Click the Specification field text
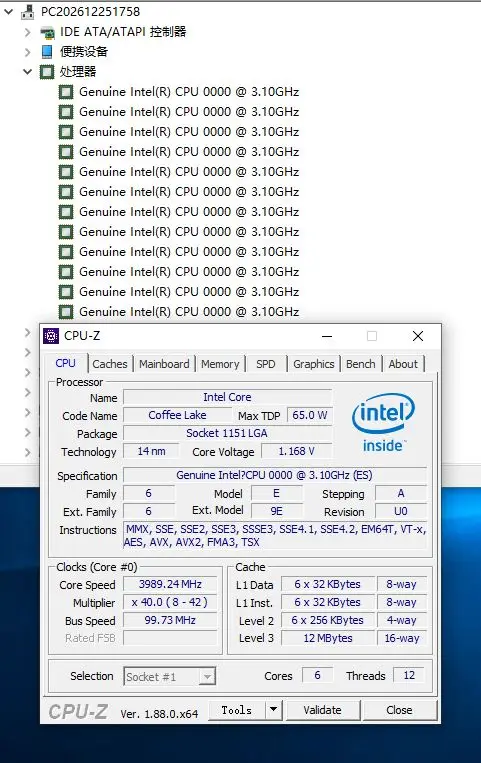The width and height of the screenshot is (481, 763). tap(275, 475)
